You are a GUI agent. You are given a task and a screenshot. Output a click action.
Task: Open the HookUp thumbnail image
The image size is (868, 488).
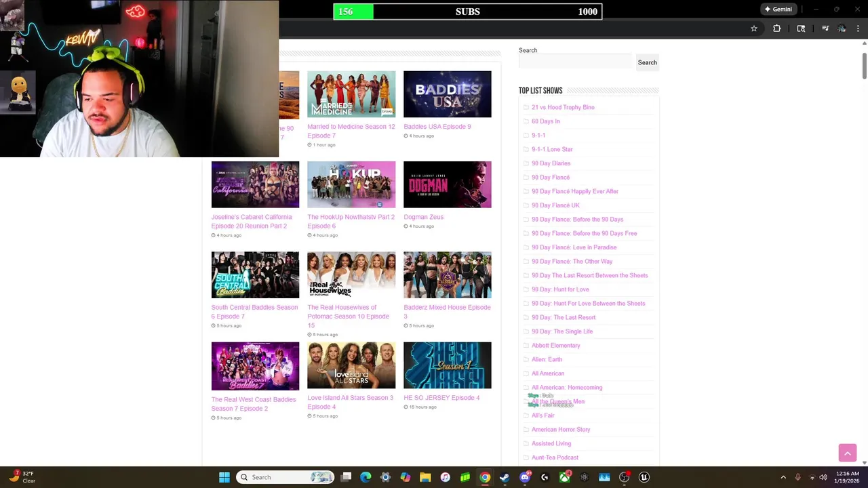point(351,184)
